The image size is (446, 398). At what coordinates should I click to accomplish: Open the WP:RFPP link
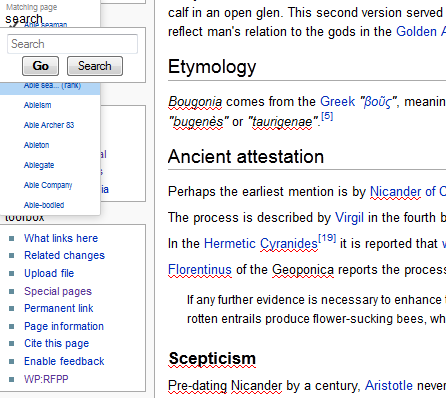[x=46, y=379]
